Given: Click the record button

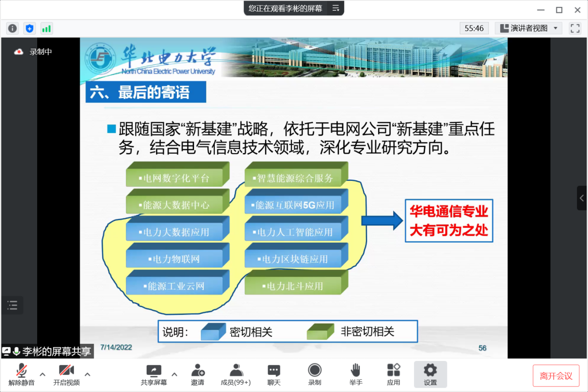Looking at the screenshot, I should [x=315, y=374].
